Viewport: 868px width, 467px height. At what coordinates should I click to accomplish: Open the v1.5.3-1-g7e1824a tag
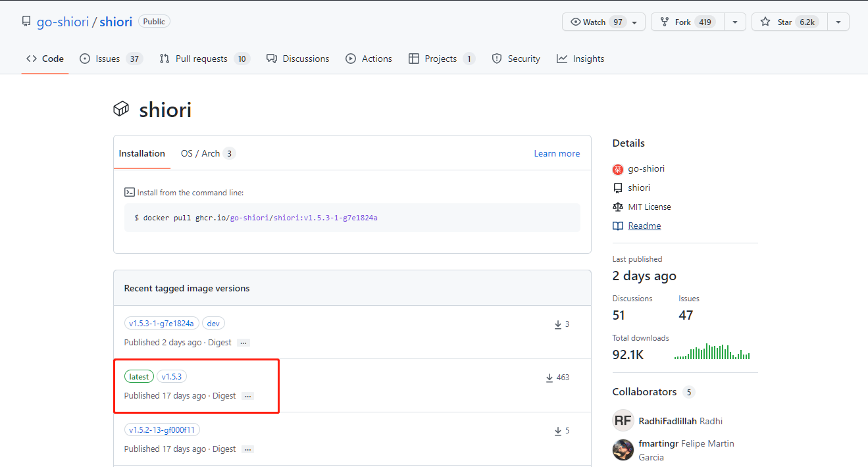point(162,324)
